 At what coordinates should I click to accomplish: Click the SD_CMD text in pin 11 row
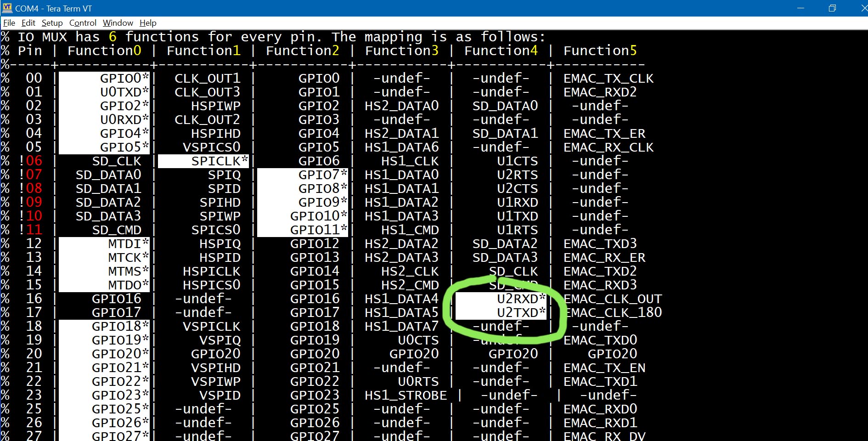pos(117,230)
